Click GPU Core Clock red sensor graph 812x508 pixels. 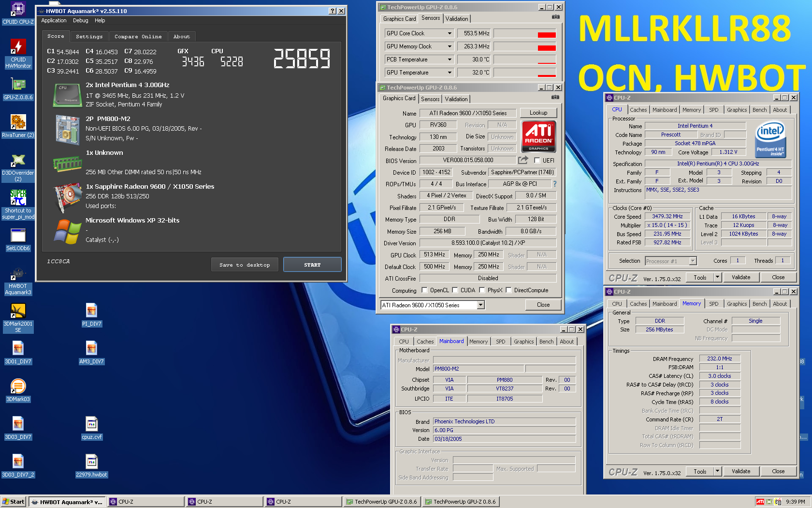pos(524,33)
